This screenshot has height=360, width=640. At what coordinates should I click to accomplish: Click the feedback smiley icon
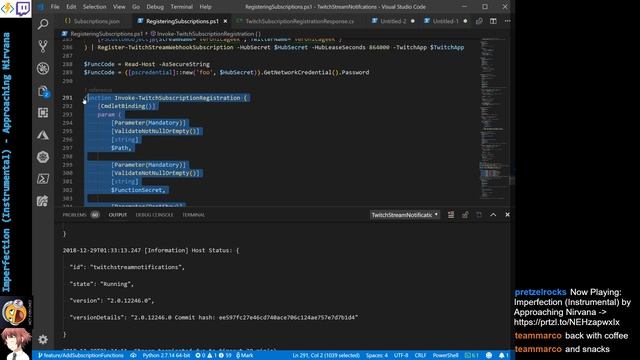(x=489, y=356)
